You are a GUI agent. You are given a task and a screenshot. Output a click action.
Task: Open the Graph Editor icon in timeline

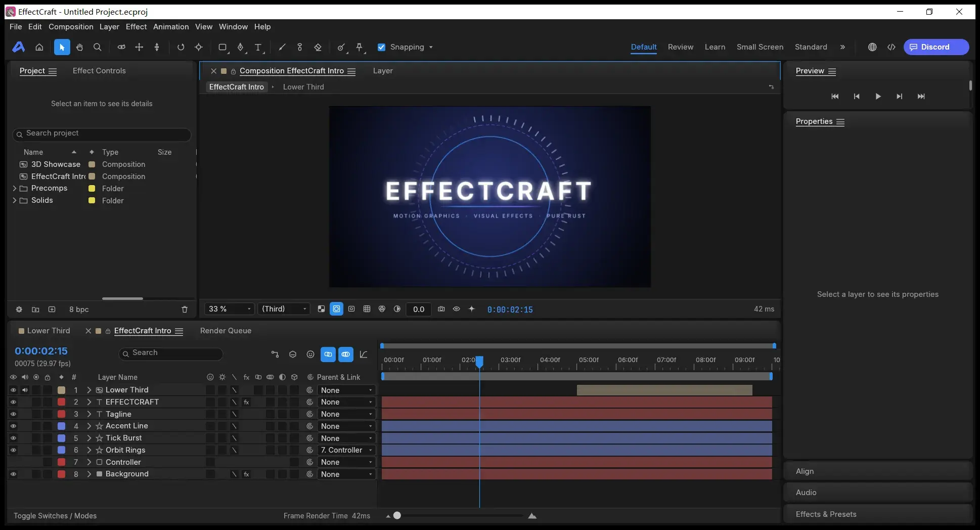tap(364, 355)
